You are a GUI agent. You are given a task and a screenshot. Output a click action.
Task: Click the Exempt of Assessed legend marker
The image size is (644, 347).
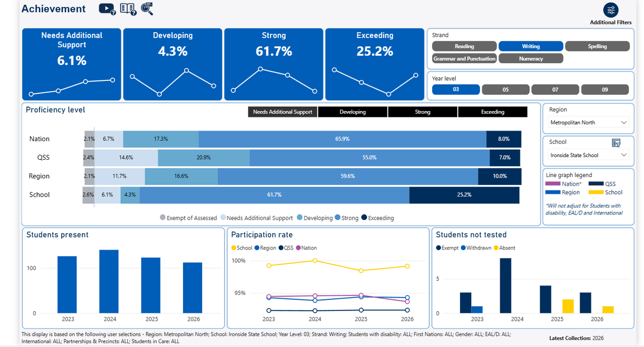click(x=163, y=218)
